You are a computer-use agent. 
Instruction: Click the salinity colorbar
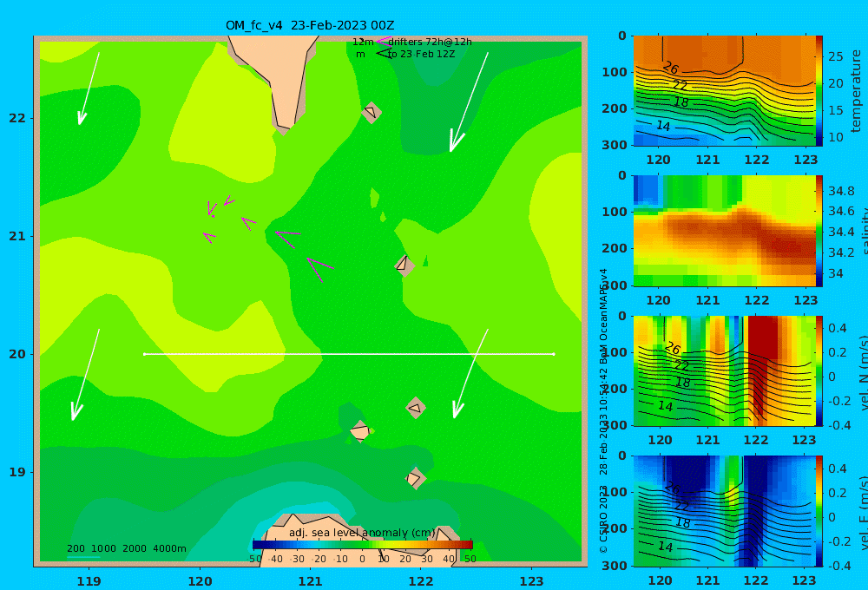click(x=819, y=231)
